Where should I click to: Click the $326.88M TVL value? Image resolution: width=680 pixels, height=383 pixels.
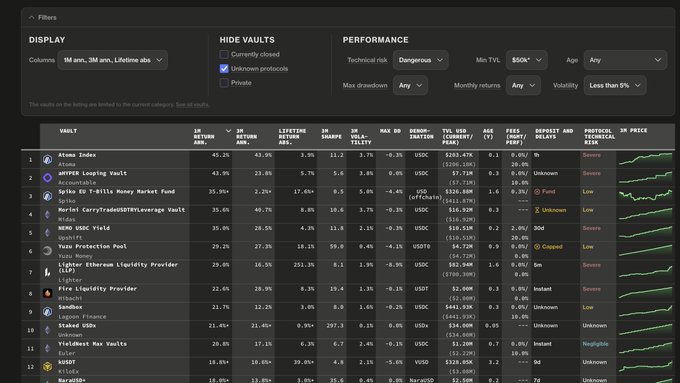click(x=459, y=191)
